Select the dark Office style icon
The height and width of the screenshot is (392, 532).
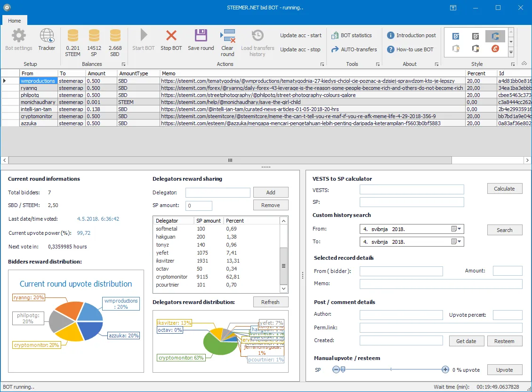point(476,49)
